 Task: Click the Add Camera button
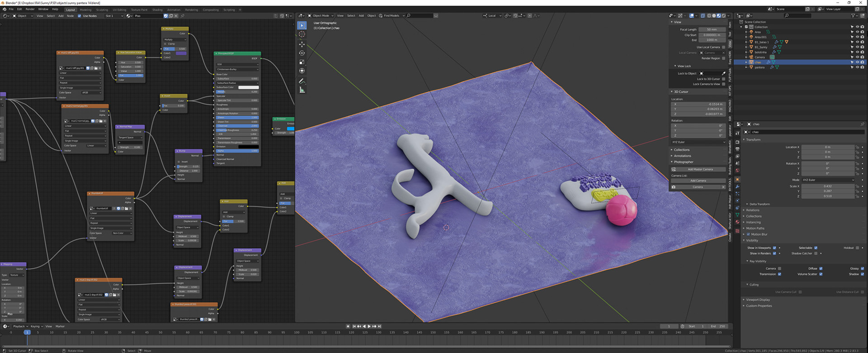tap(698, 181)
